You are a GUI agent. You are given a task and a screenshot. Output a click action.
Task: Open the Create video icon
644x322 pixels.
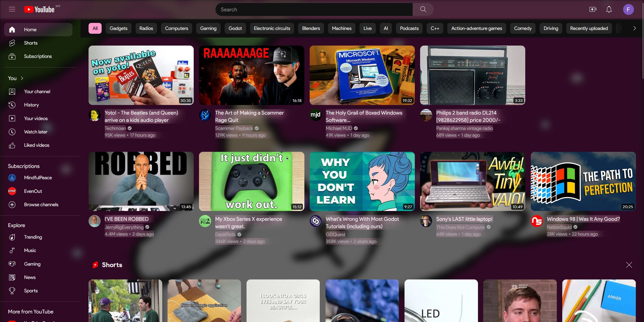pyautogui.click(x=593, y=9)
